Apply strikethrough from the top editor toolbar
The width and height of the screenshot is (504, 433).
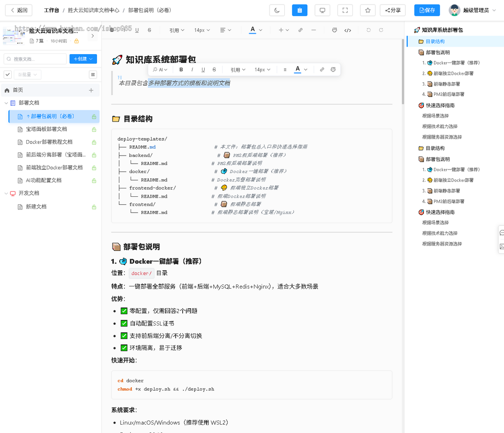(150, 30)
